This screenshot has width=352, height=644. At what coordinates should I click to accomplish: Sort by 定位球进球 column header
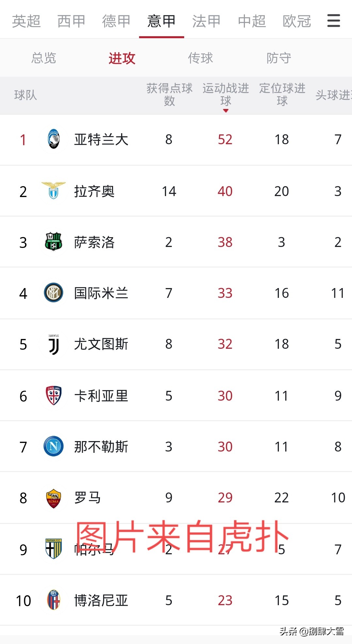click(x=282, y=95)
